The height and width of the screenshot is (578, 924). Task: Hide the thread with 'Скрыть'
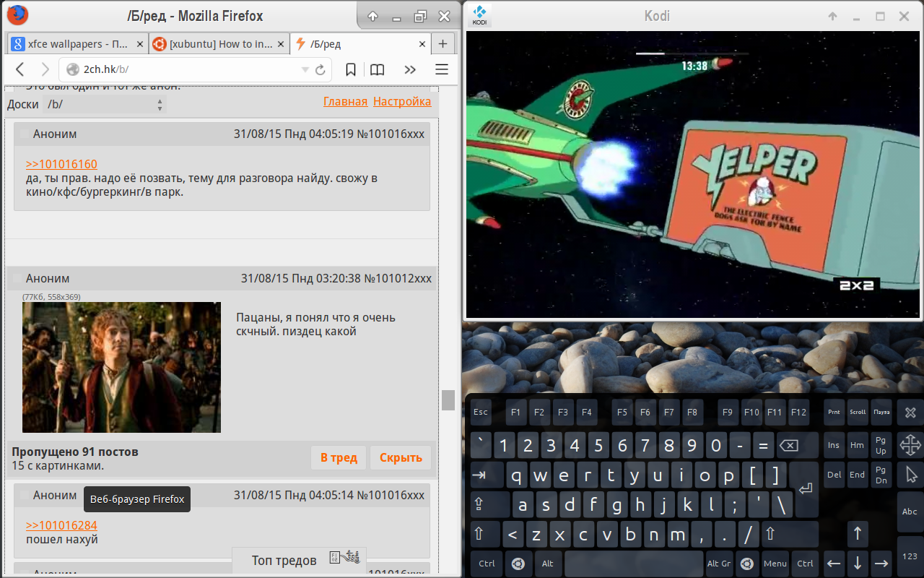click(401, 458)
